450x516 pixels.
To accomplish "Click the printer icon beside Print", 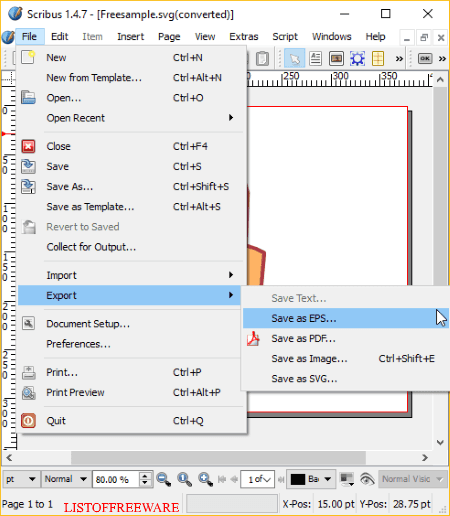I will [x=29, y=372].
